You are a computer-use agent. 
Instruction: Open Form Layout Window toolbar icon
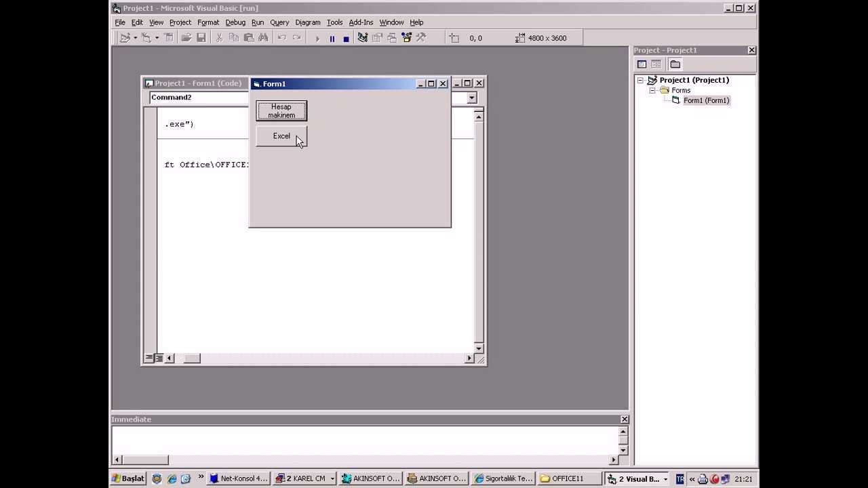pos(392,38)
